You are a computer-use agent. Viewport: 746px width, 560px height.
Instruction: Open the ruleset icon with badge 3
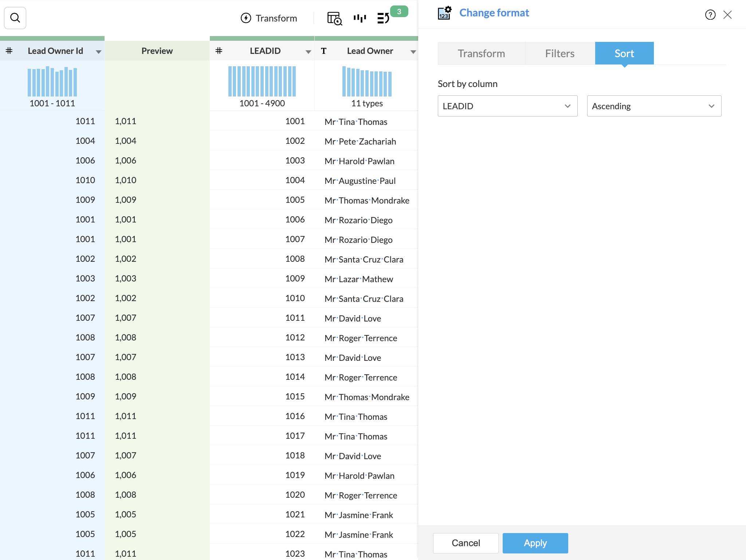(384, 18)
